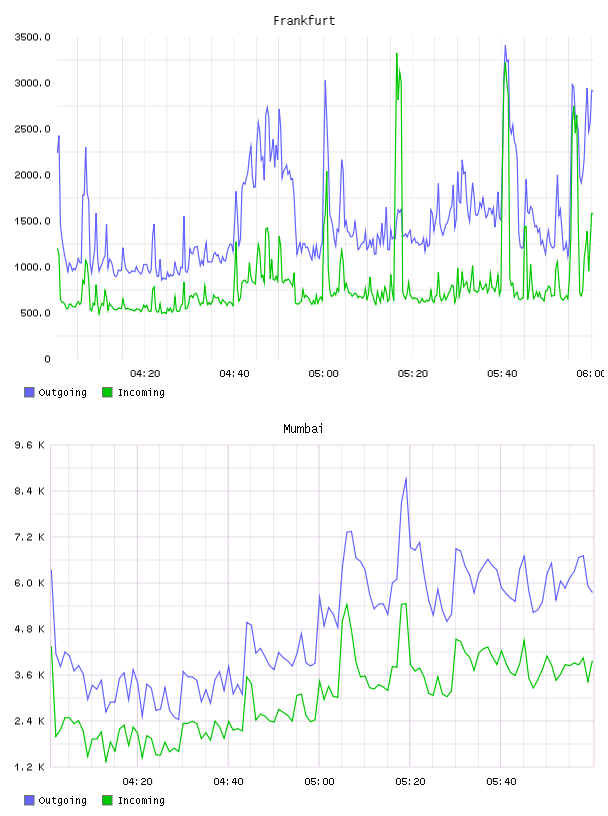The image size is (608, 816).
Task: Click the 04:40 time label in Mumbai chart
Action: click(x=228, y=782)
